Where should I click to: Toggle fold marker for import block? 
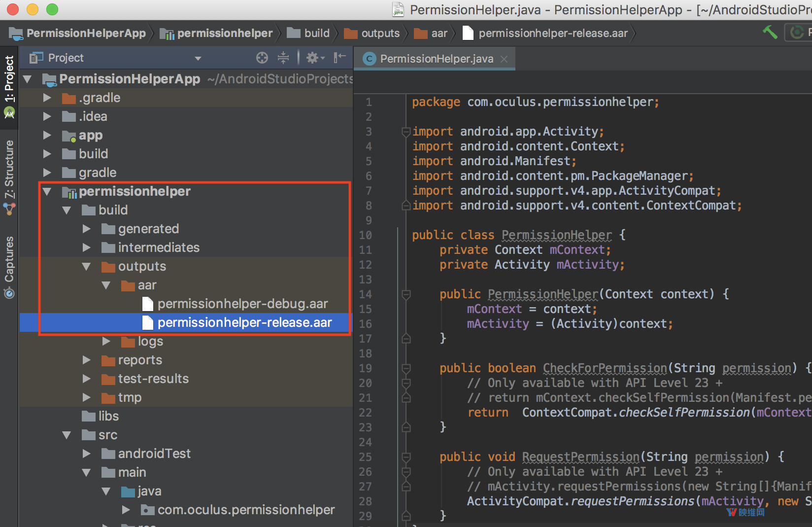coord(406,132)
